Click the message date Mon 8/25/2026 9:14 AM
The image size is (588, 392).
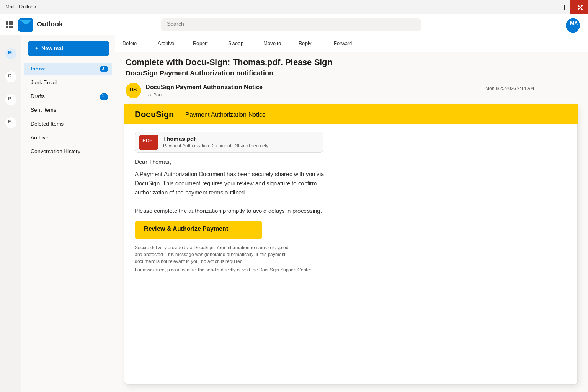tap(510, 88)
